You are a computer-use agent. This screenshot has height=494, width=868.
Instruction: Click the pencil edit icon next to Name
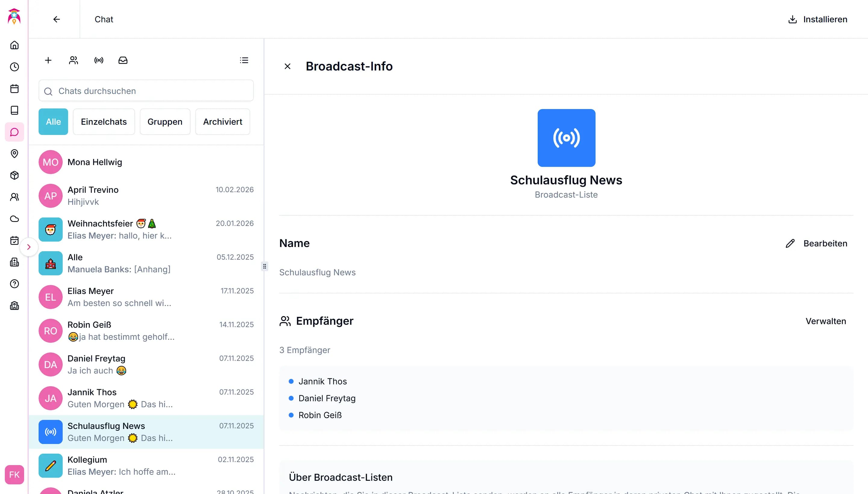(x=790, y=243)
